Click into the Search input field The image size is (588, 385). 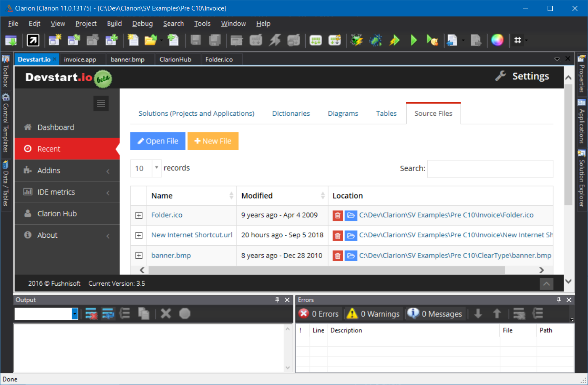click(x=490, y=169)
